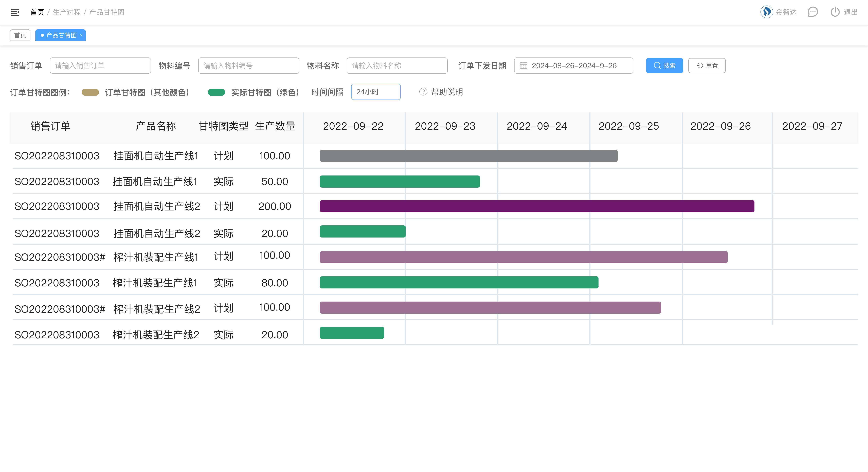Click the 首页 breadcrumb link
868x472 pixels.
(37, 12)
